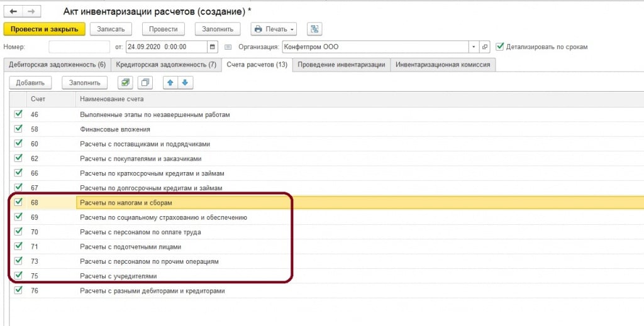This screenshot has width=644, height=326.
Task: Click the Добавить button
Action: point(30,82)
